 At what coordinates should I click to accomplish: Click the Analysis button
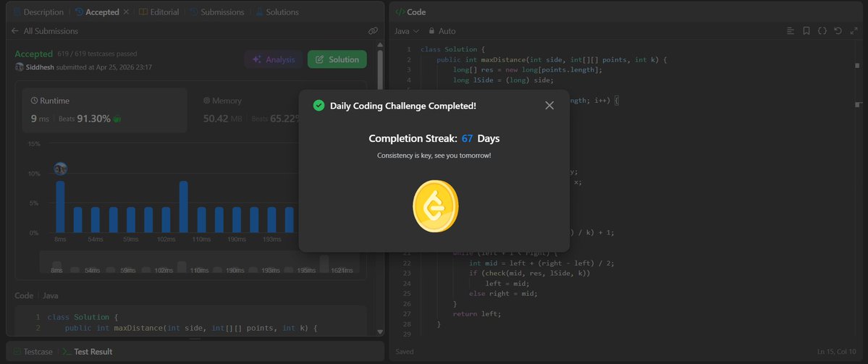(x=274, y=59)
